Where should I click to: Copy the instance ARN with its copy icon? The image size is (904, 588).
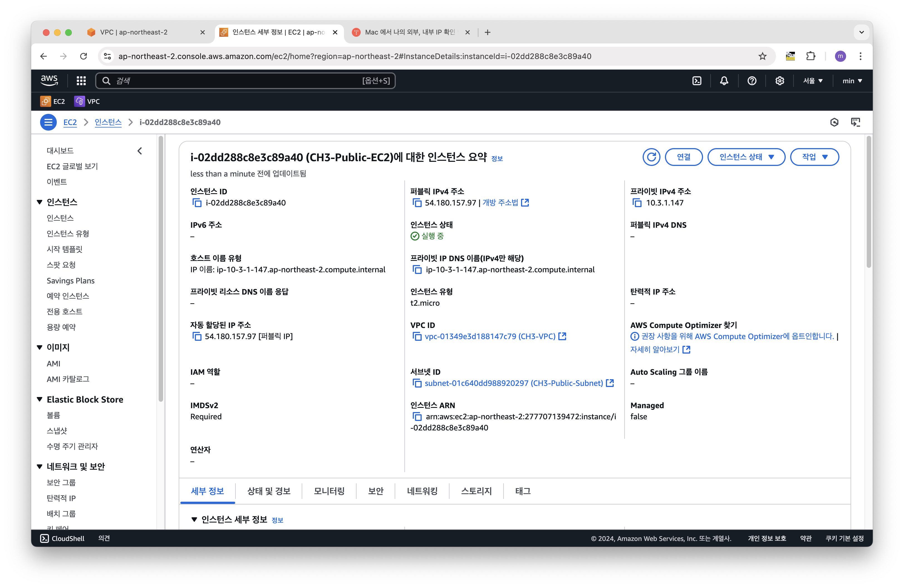[417, 417]
